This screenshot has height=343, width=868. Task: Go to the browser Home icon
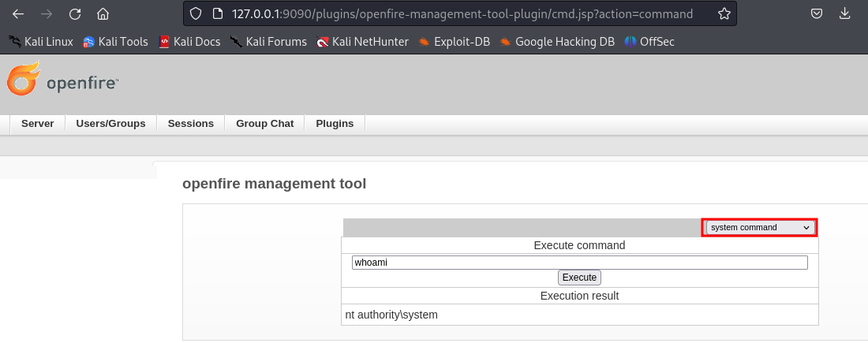(103, 14)
